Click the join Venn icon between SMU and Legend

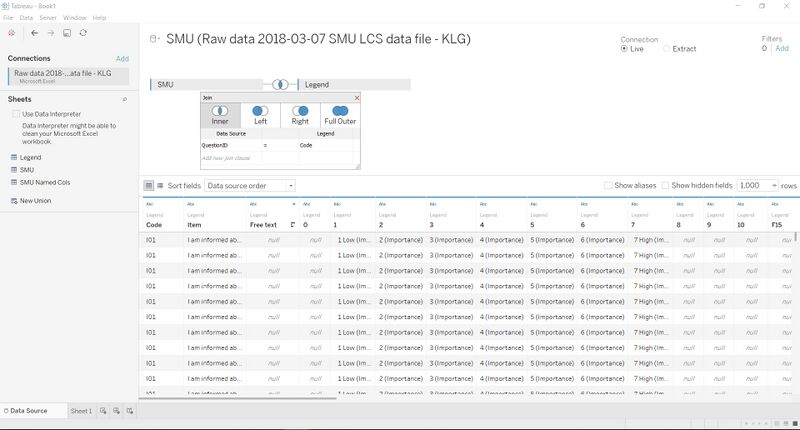(280, 84)
